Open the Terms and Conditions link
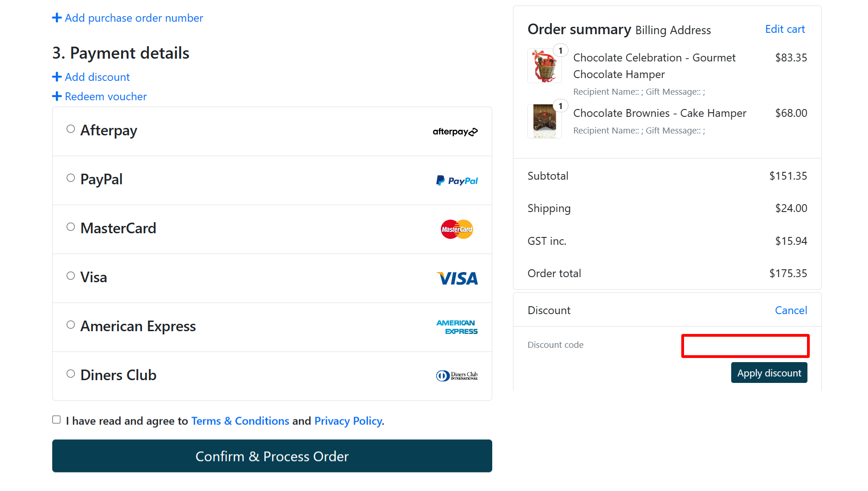868x491 pixels. click(x=240, y=421)
